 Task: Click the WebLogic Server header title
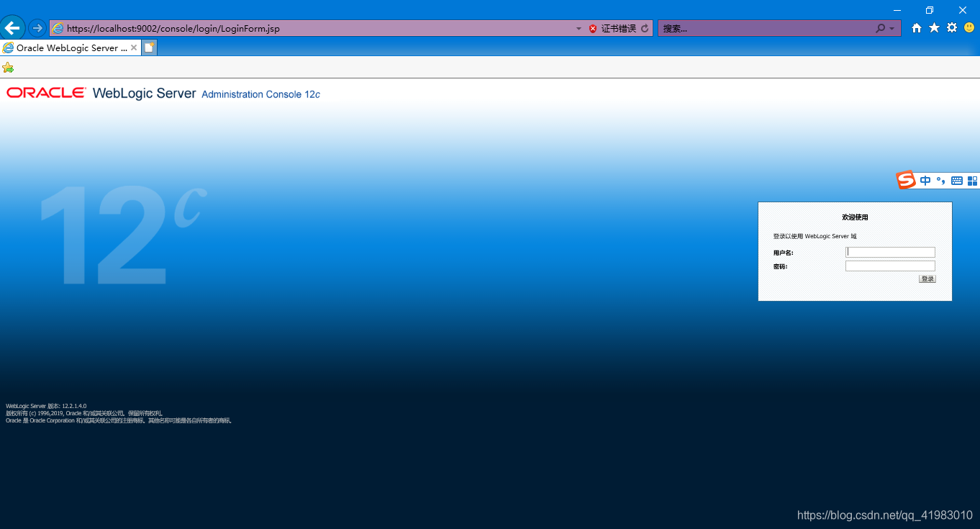coord(144,94)
